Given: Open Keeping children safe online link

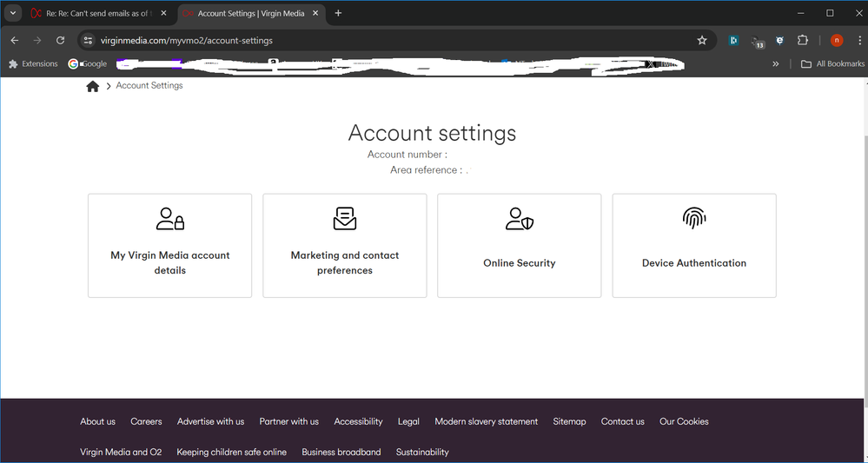Looking at the screenshot, I should pyautogui.click(x=231, y=452).
